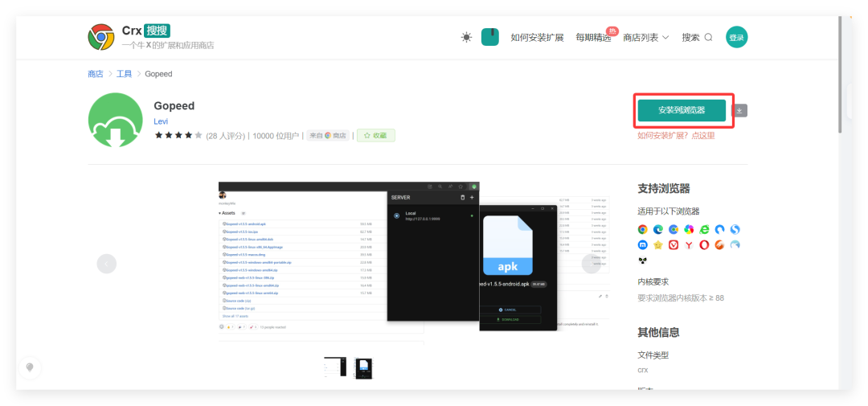Click the 来自商店 badge

(328, 135)
